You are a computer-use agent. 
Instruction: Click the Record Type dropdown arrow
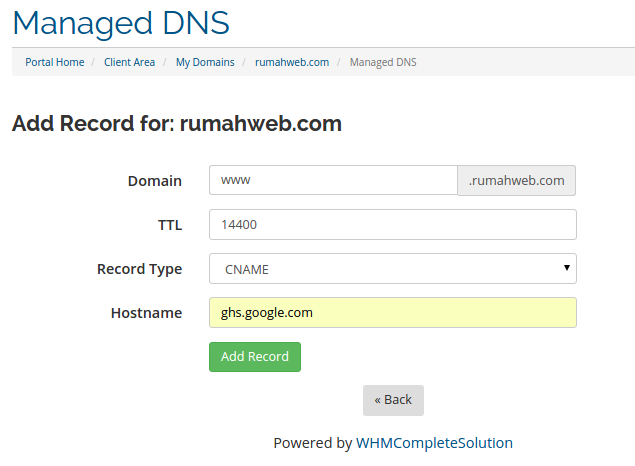566,268
